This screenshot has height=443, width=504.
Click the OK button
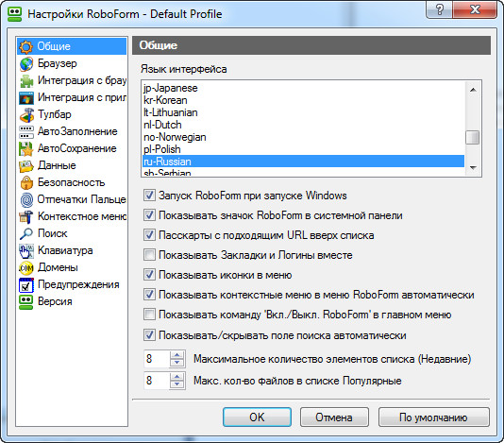(x=257, y=417)
